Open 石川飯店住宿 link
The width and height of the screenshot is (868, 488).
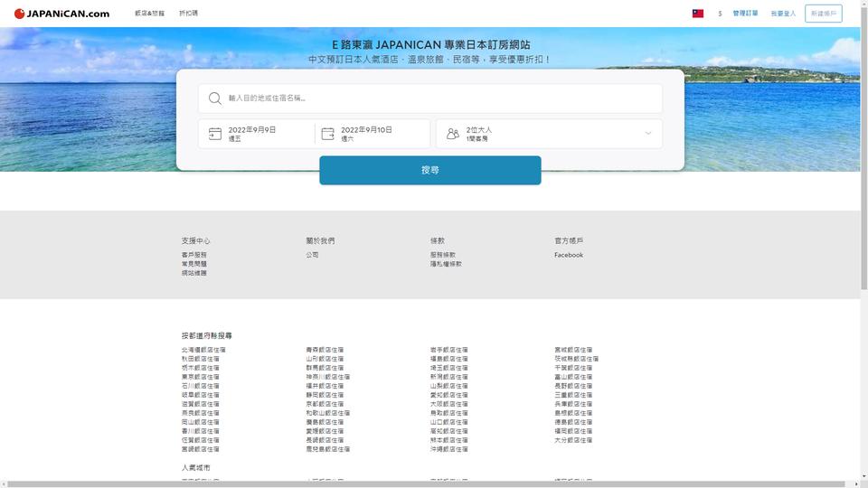(x=200, y=386)
